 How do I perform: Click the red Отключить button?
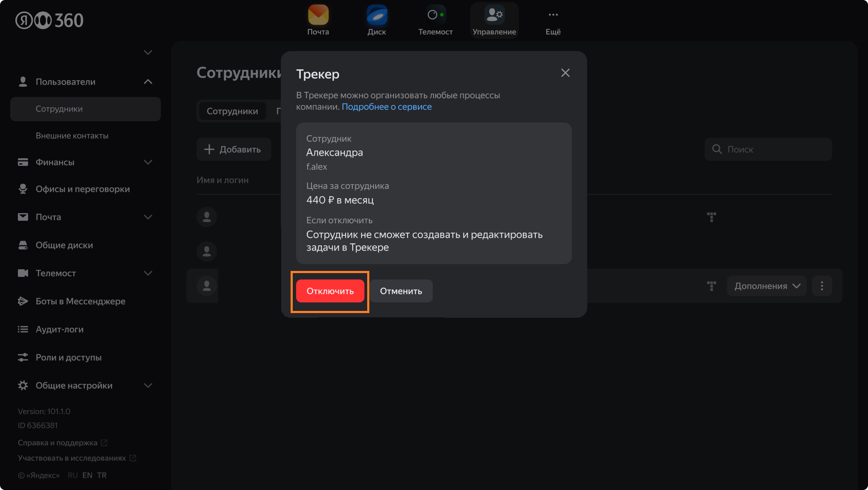click(330, 291)
